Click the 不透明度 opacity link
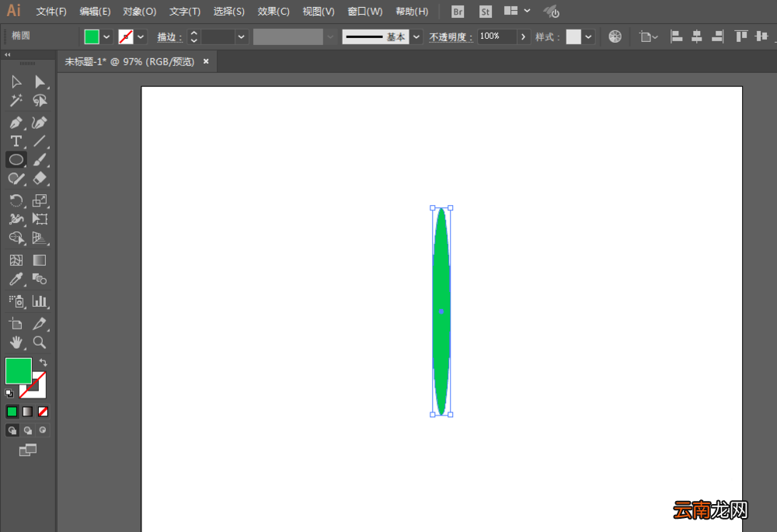The image size is (777, 532). click(450, 37)
